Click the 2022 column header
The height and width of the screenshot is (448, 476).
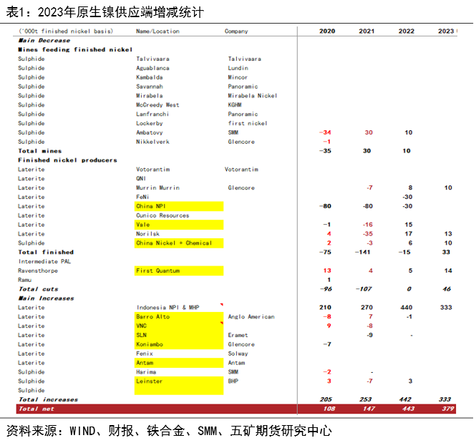406,31
